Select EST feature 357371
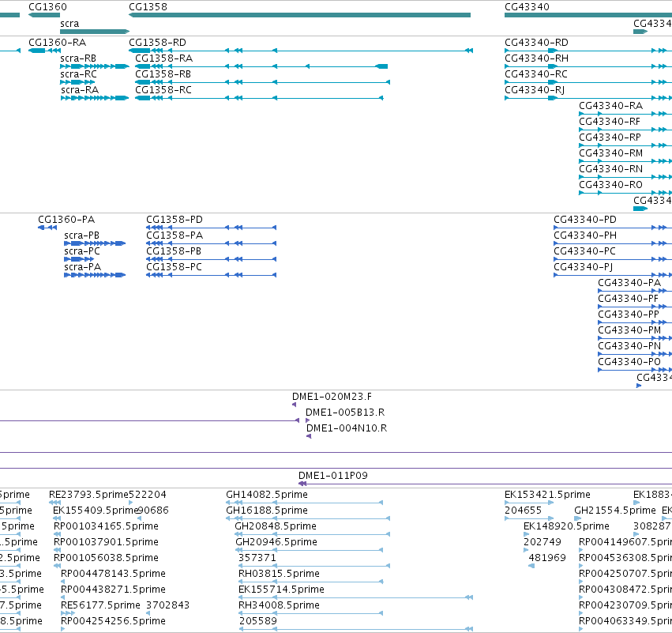 pos(257,558)
